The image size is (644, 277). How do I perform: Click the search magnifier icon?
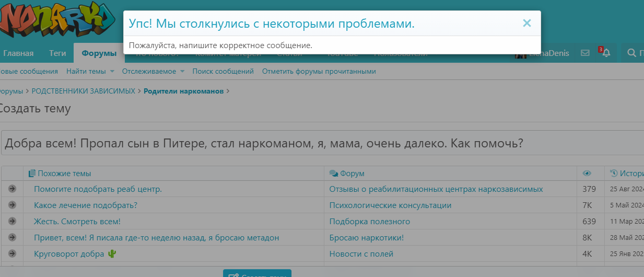click(x=631, y=53)
